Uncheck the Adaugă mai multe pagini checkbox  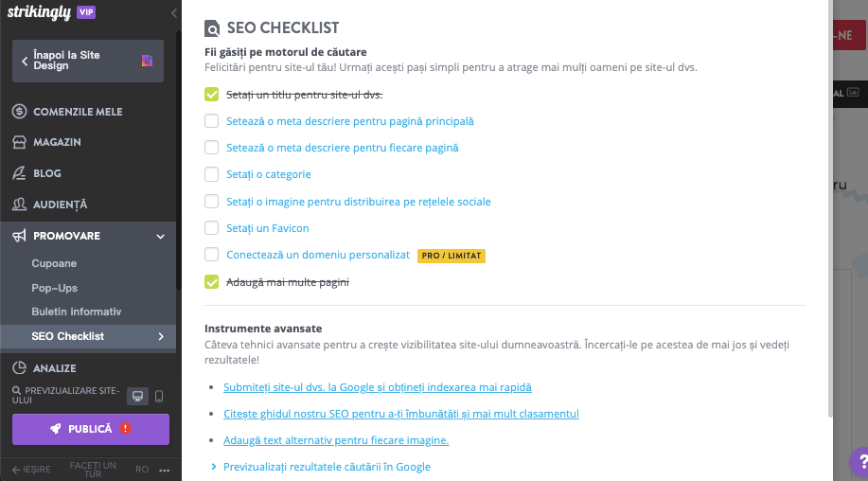[211, 282]
